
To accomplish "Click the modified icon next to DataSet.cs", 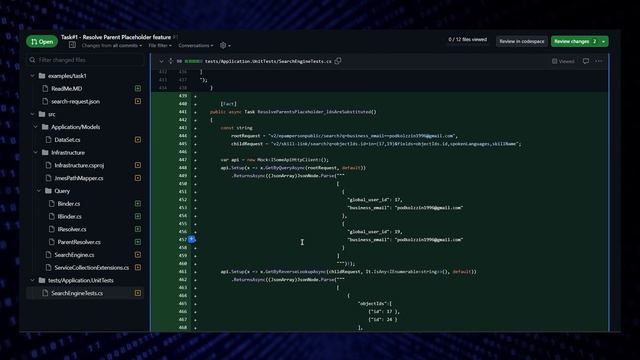I will 138,140.
